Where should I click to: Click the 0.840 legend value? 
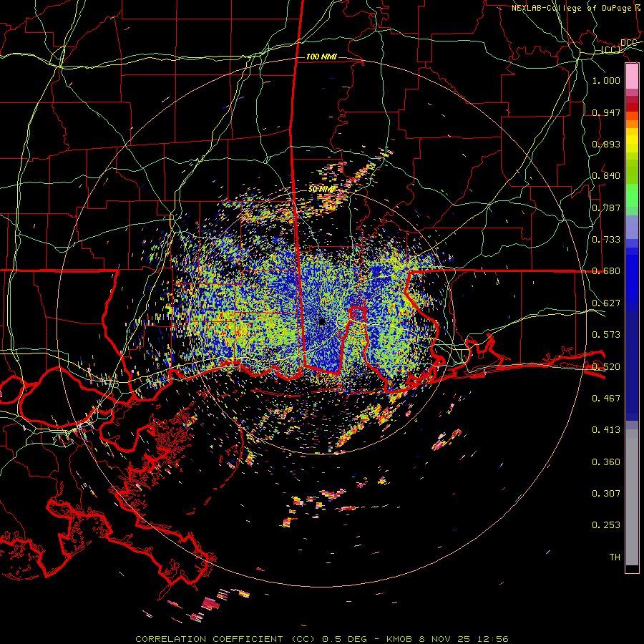pyautogui.click(x=606, y=176)
